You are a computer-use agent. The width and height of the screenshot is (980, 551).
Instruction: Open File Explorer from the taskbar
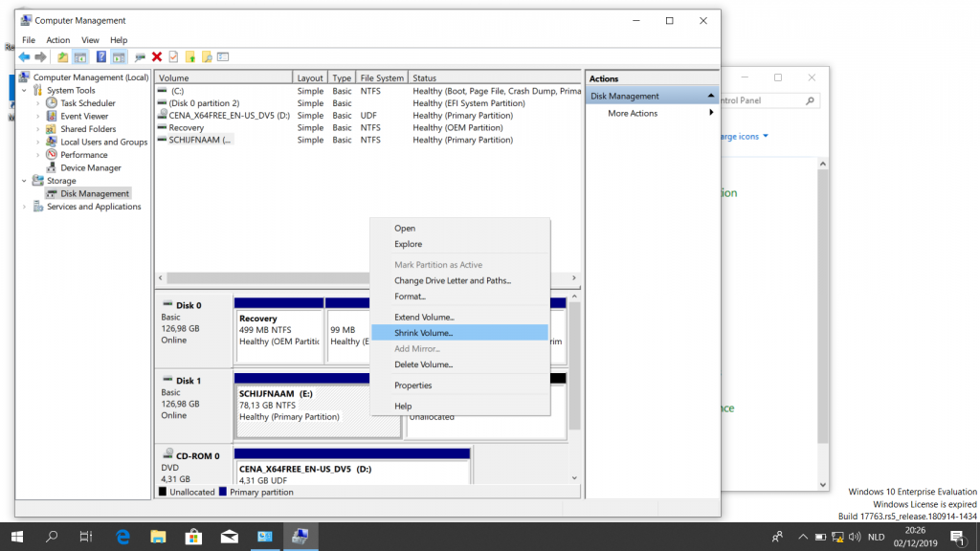158,537
